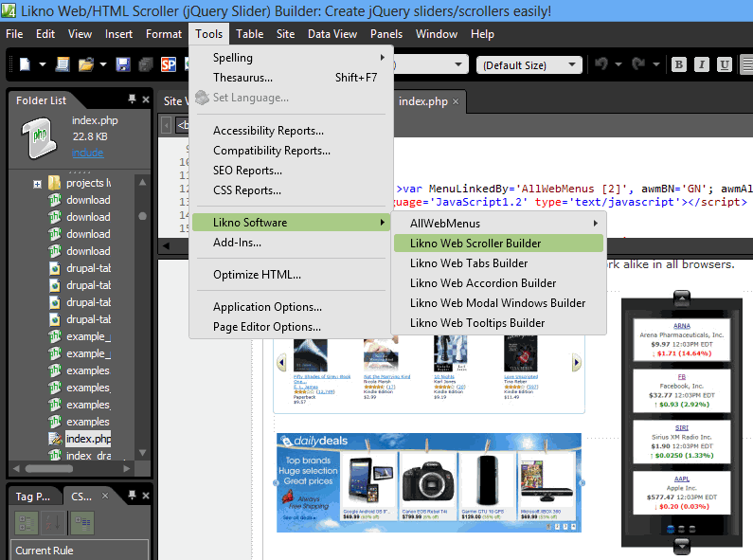Click the Undo icon
Viewport: 753px width, 560px height.
click(x=601, y=63)
